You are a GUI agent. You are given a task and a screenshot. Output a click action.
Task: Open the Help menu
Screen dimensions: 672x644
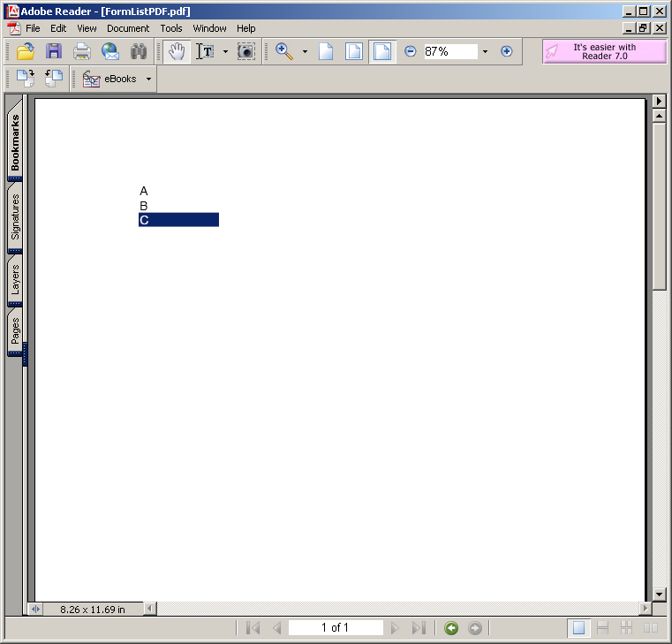pyautogui.click(x=246, y=28)
